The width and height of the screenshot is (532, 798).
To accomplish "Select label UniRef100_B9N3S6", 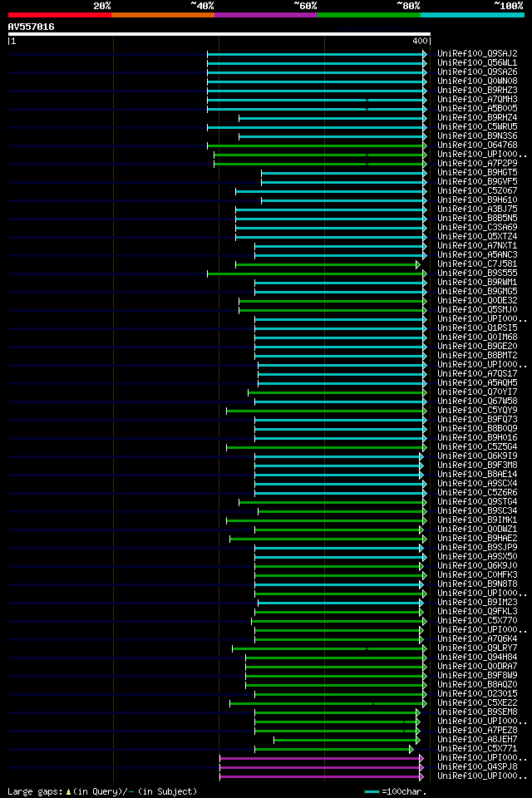I will pos(477,135).
